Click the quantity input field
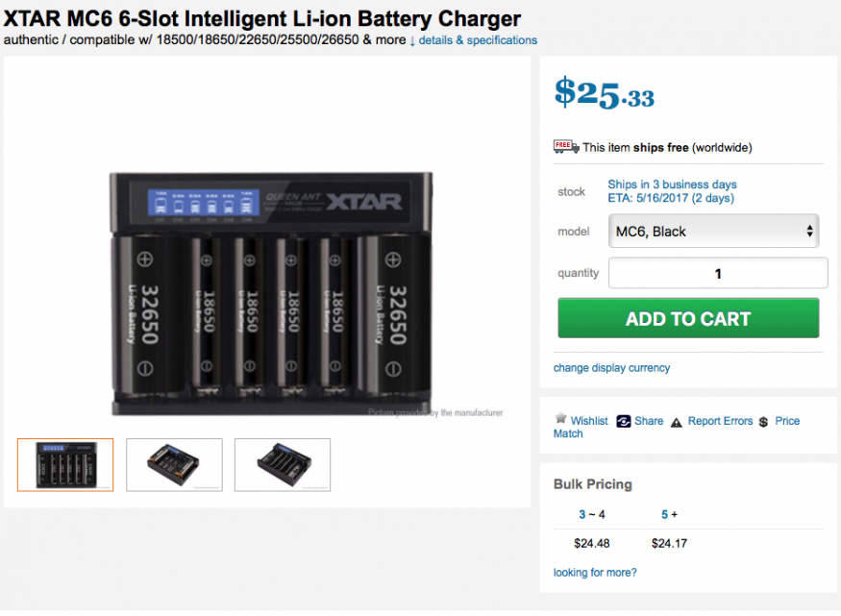Viewport: 841px width, 616px height. point(717,273)
